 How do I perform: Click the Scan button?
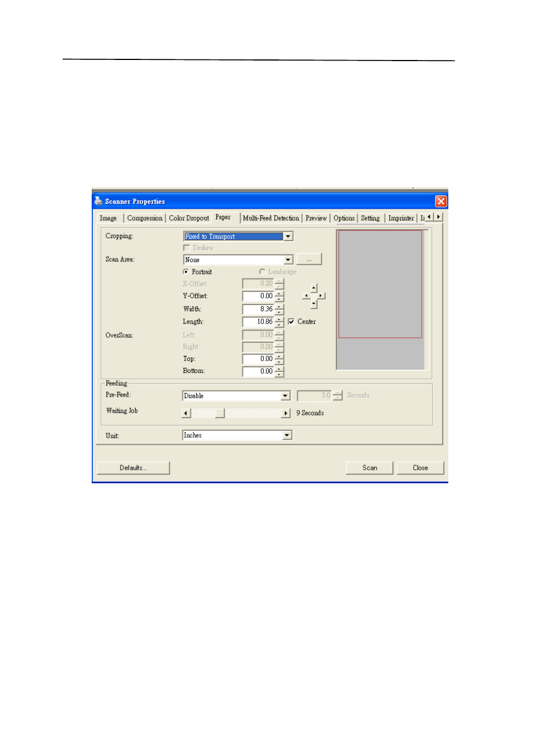click(370, 468)
